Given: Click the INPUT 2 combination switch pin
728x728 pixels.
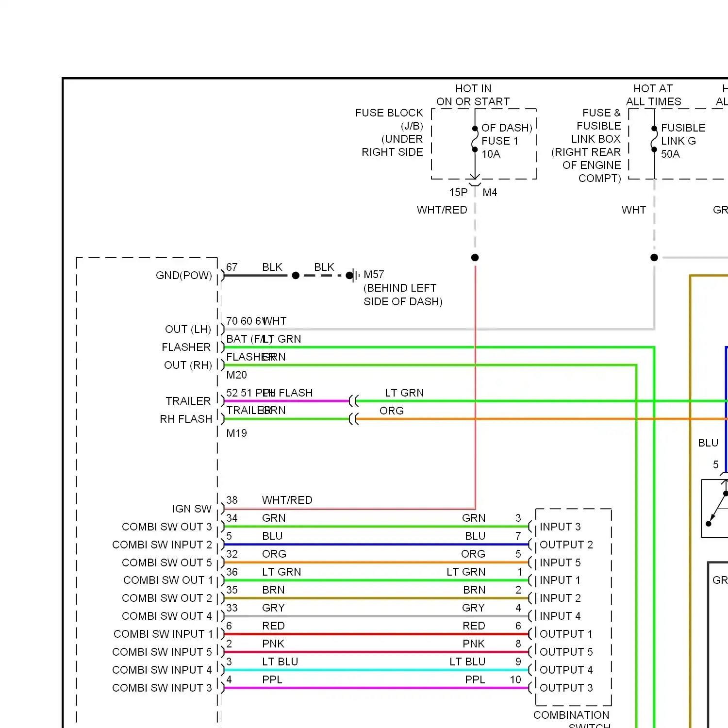Looking at the screenshot, I should tap(560, 598).
